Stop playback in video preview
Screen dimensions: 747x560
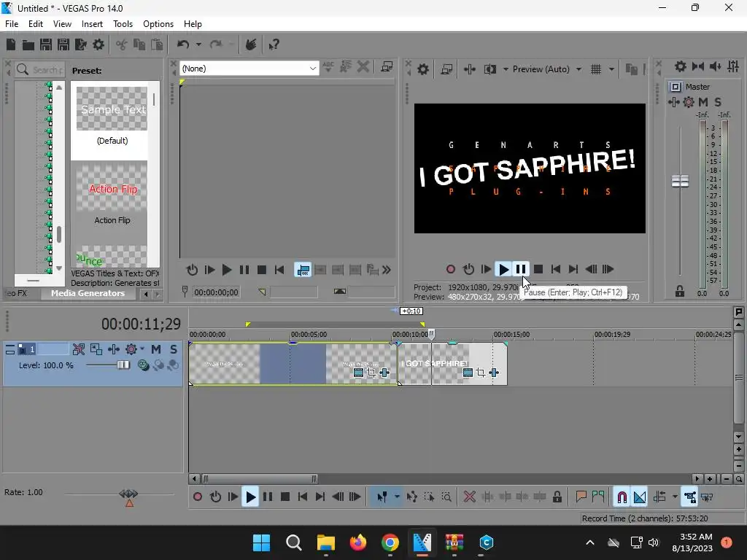click(x=538, y=270)
